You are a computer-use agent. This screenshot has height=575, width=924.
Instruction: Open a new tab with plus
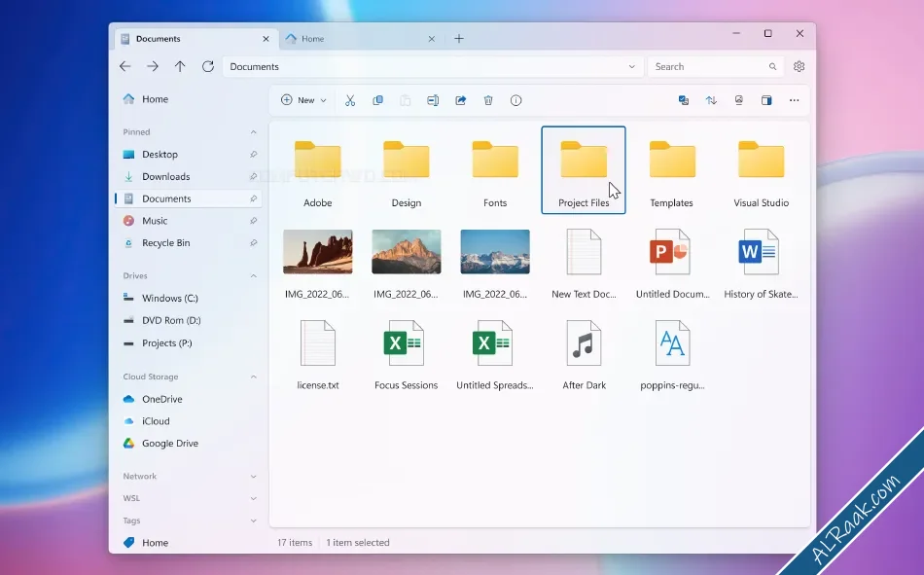click(x=458, y=38)
